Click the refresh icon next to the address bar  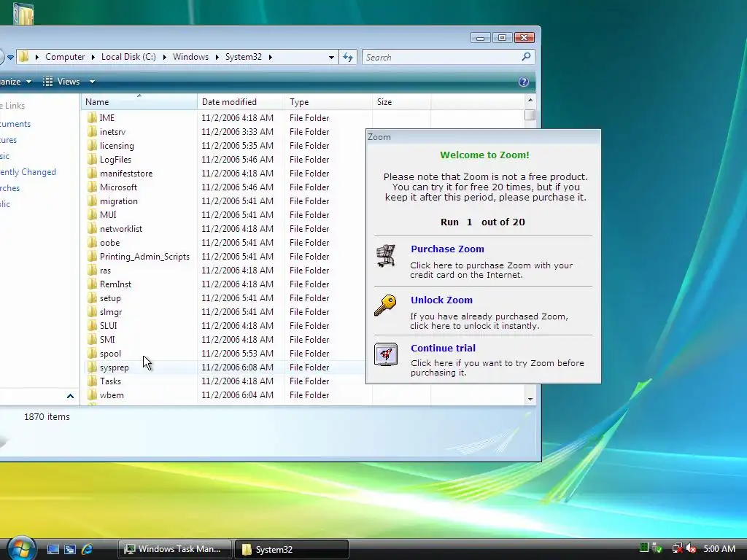pos(348,57)
